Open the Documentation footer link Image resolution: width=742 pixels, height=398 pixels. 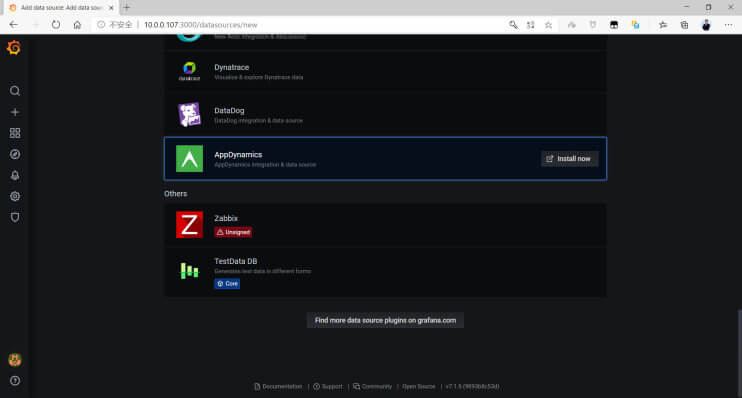point(278,387)
